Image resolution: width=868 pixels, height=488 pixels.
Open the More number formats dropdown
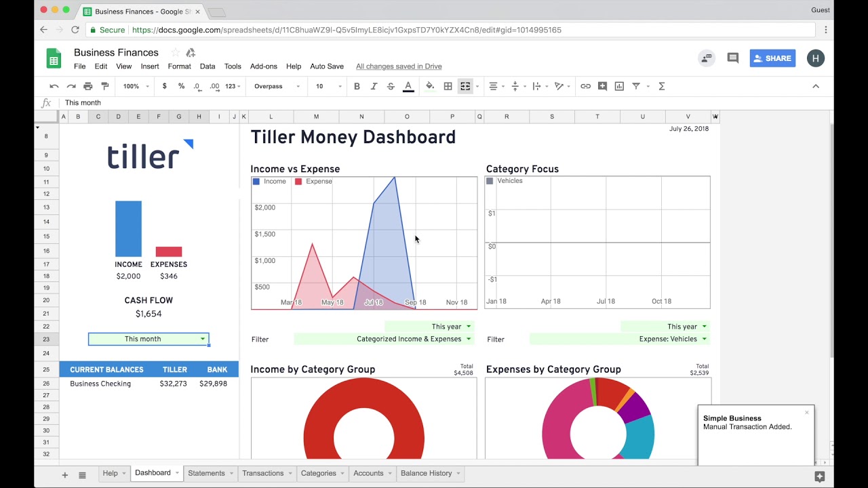point(234,86)
